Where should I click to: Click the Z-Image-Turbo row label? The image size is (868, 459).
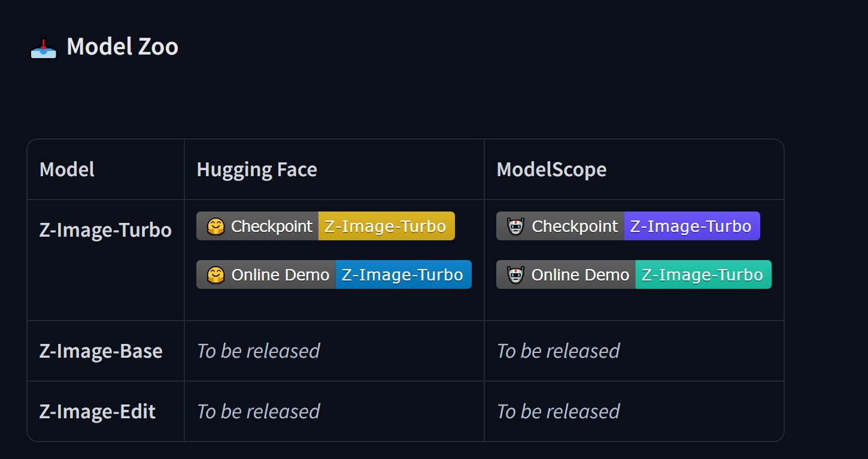tap(105, 230)
